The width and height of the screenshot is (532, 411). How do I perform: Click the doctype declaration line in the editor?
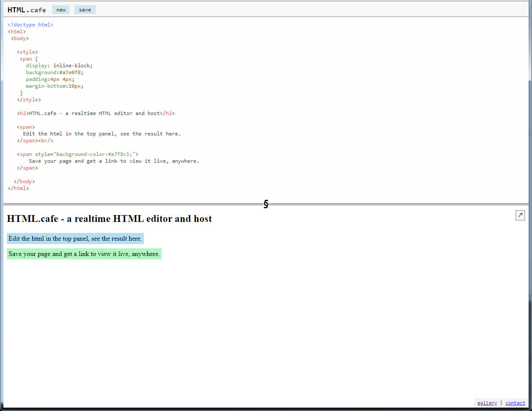(30, 24)
